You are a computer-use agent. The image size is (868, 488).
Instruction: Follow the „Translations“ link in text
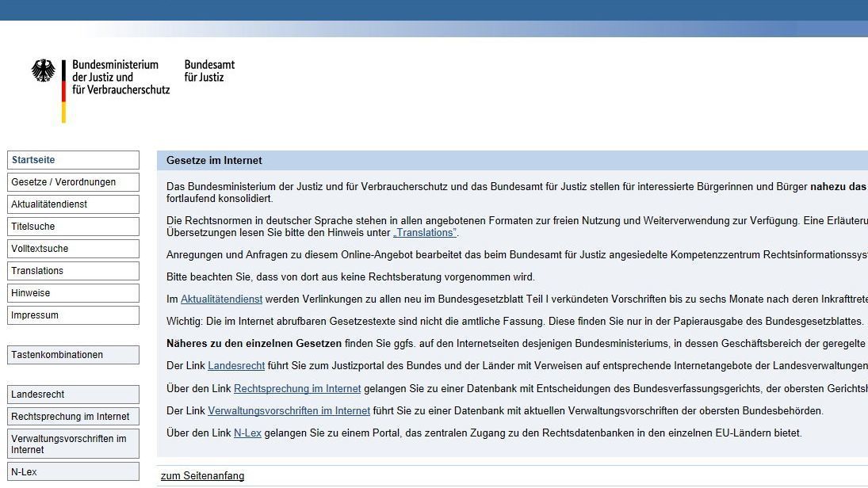(425, 232)
